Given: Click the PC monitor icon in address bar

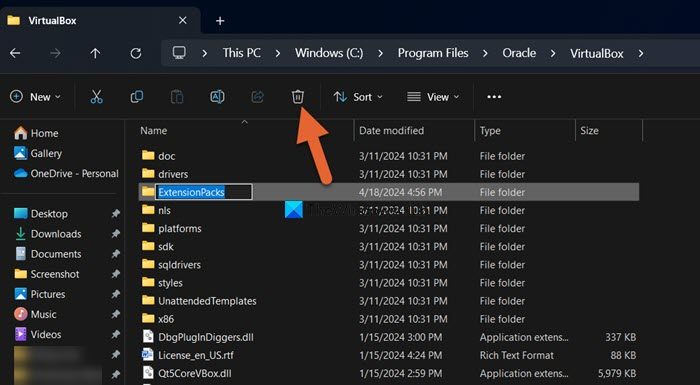Looking at the screenshot, I should (179, 53).
